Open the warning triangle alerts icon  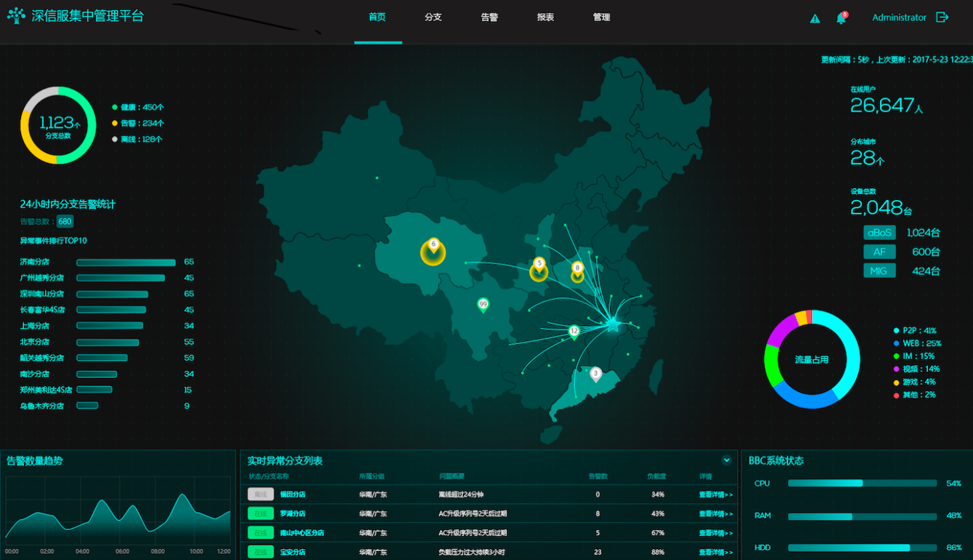(x=815, y=19)
